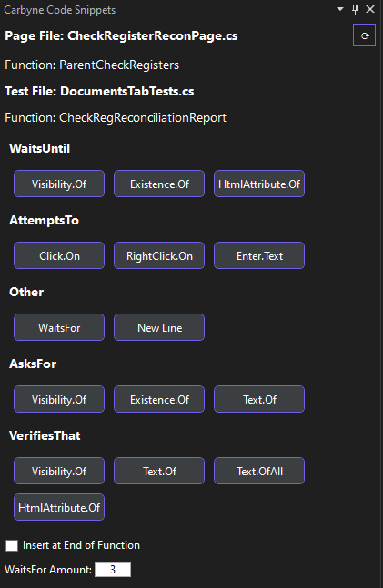The height and width of the screenshot is (588, 383).
Task: Click the VerifiesThat section heading
Action: [x=45, y=435]
